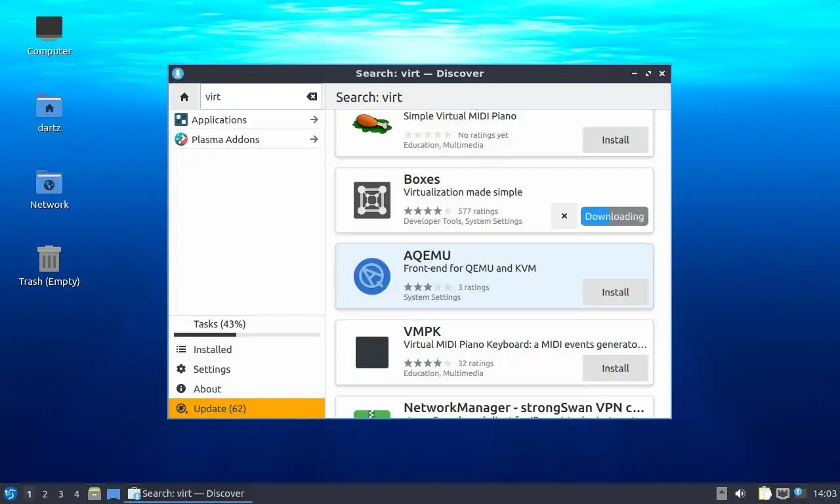Viewport: 840px width, 504px height.
Task: Select Discover window in taskbar
Action: (189, 493)
